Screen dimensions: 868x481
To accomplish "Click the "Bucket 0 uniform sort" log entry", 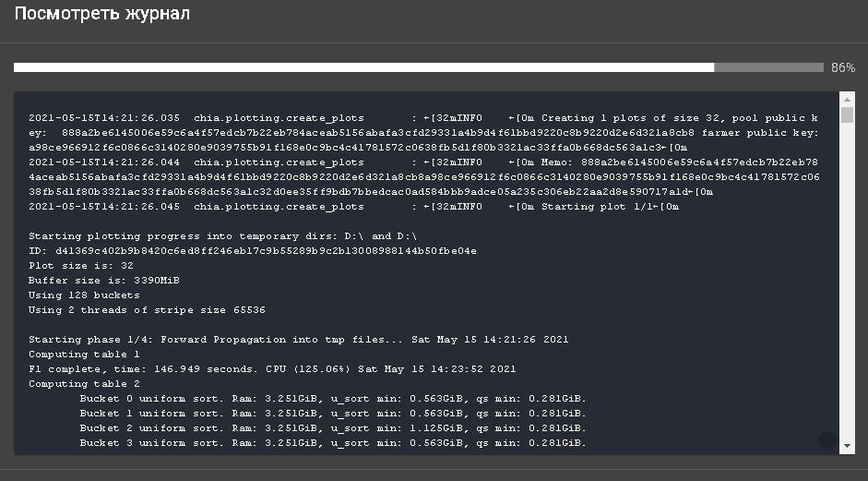I will 332,399.
